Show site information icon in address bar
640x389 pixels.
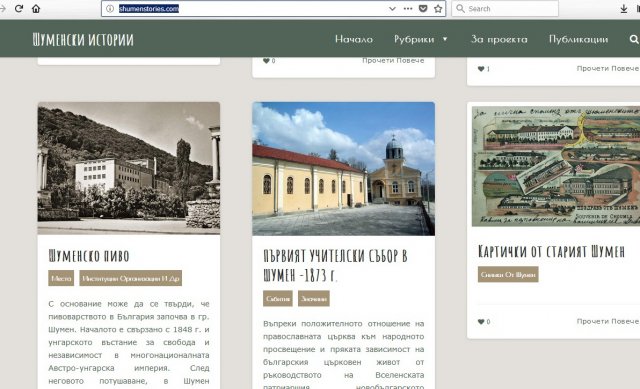pyautogui.click(x=110, y=9)
